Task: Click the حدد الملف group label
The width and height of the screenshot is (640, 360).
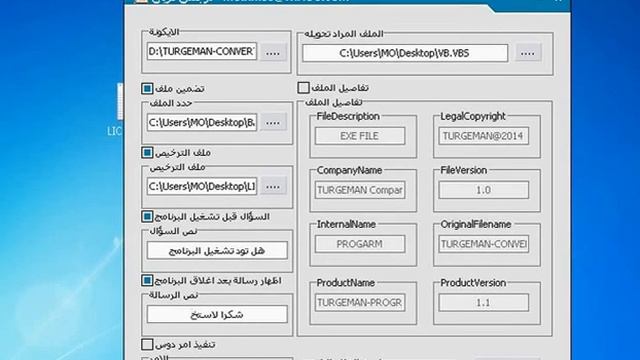Action: (x=170, y=103)
